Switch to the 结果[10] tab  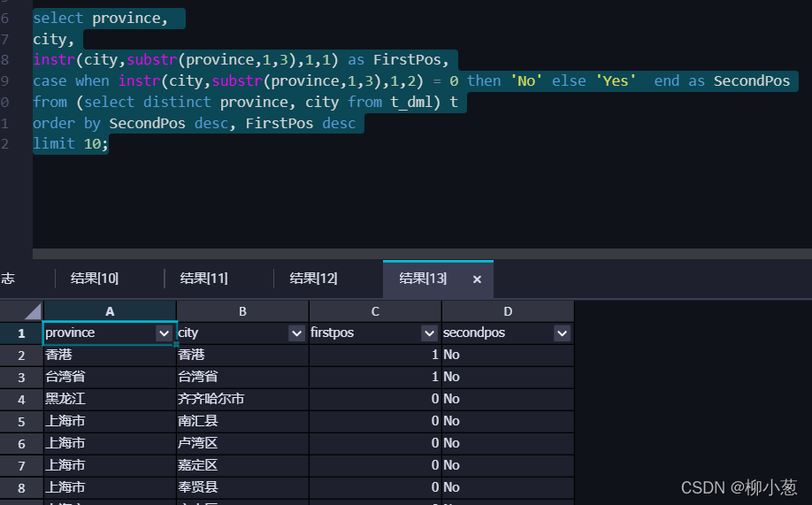point(95,279)
